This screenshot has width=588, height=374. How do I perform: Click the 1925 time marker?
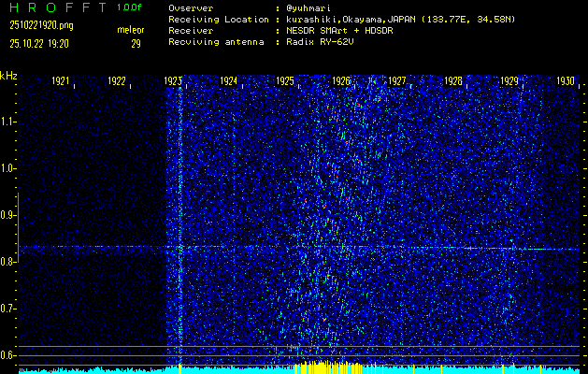pos(285,81)
